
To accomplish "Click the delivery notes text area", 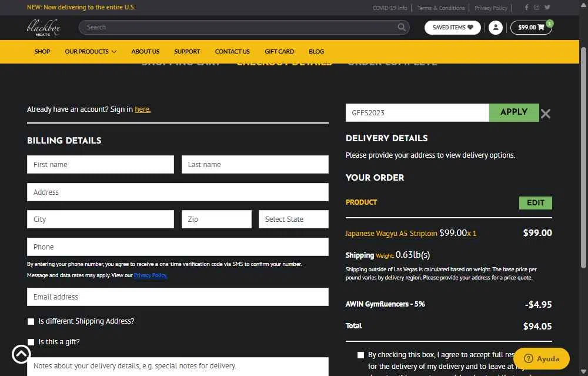I will [178, 366].
